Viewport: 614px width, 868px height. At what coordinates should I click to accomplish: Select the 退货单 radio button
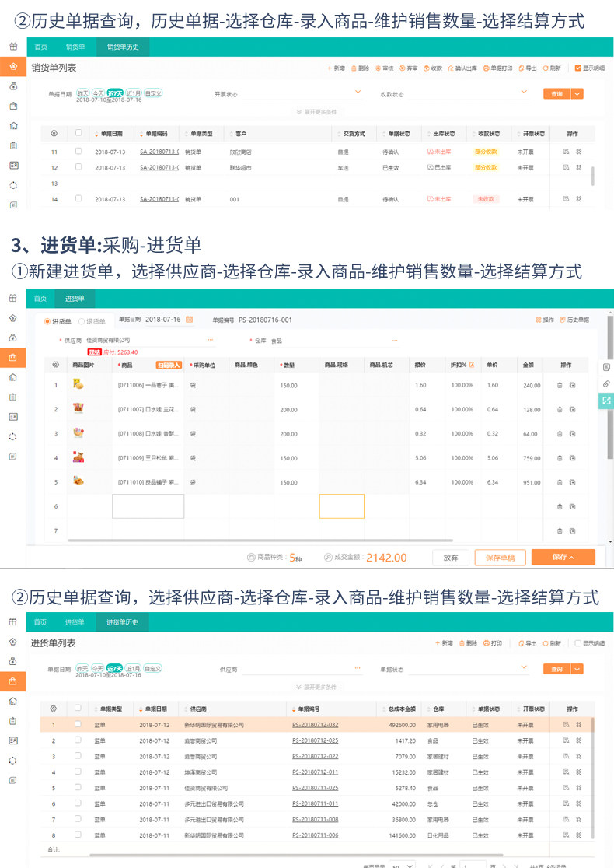pyautogui.click(x=82, y=321)
